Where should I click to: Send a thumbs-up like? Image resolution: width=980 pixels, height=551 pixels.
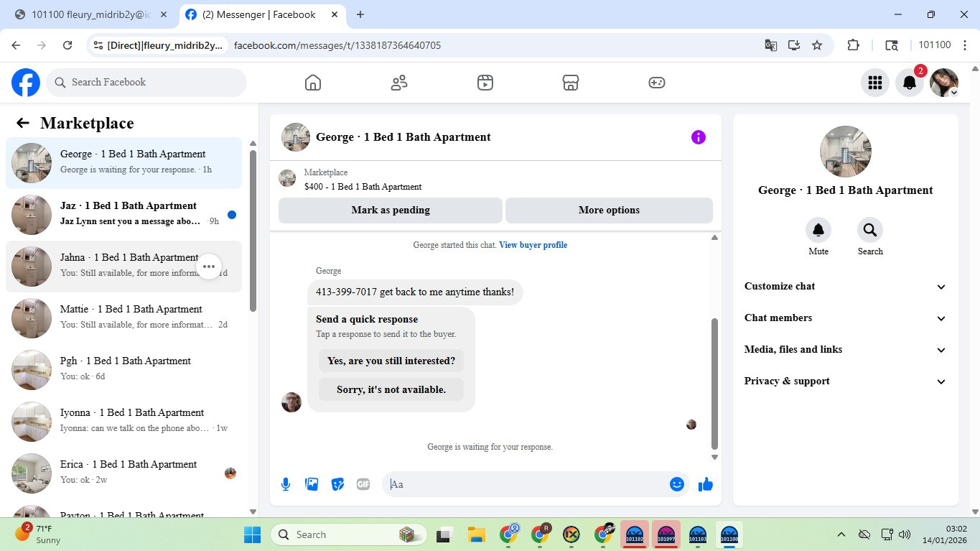click(x=706, y=484)
